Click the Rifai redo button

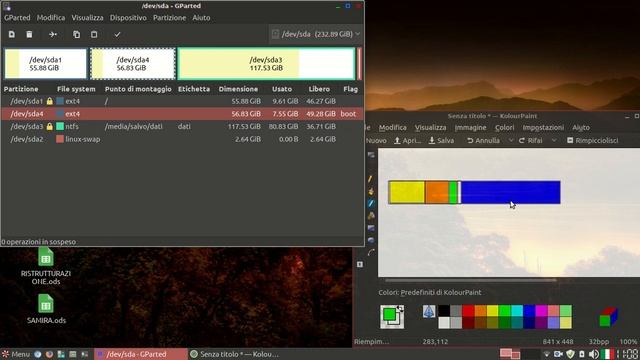tap(531, 140)
